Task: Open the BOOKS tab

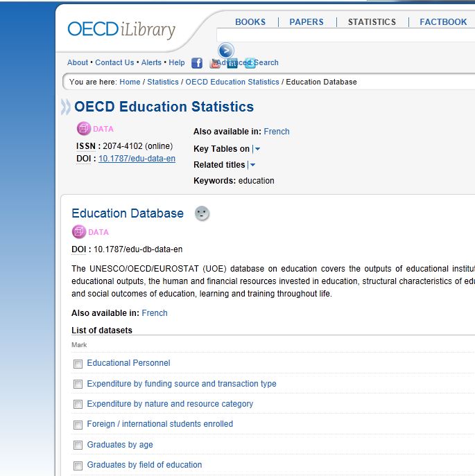Action: [x=250, y=22]
